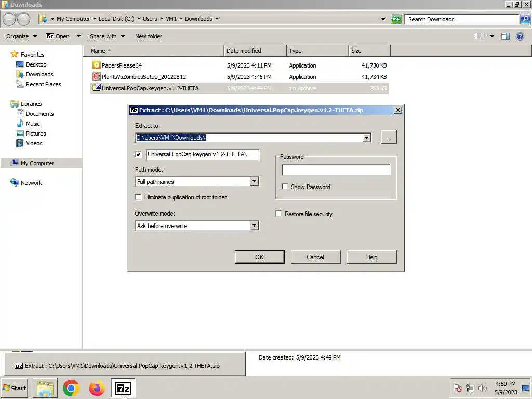
Task: Expand the arrow after Downloads in breadcrumb
Action: click(217, 19)
